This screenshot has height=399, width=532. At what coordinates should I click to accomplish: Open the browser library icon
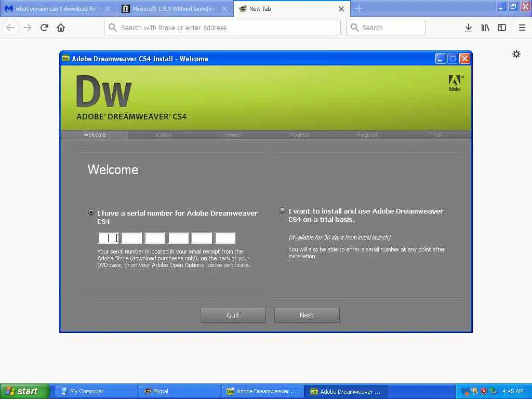(x=485, y=28)
